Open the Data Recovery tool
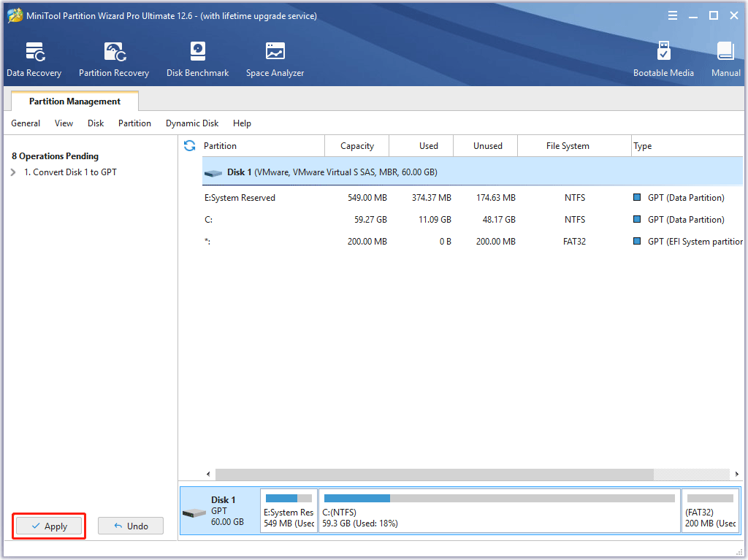 click(34, 59)
